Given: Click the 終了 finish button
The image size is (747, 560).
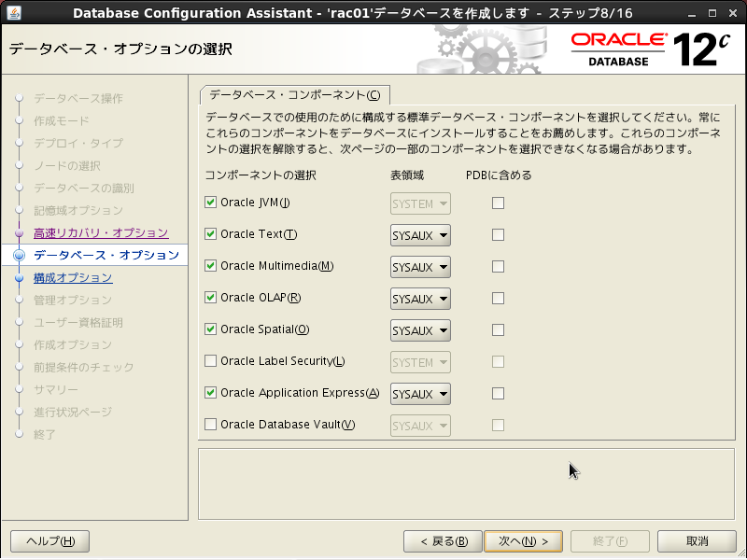Looking at the screenshot, I should [x=610, y=541].
